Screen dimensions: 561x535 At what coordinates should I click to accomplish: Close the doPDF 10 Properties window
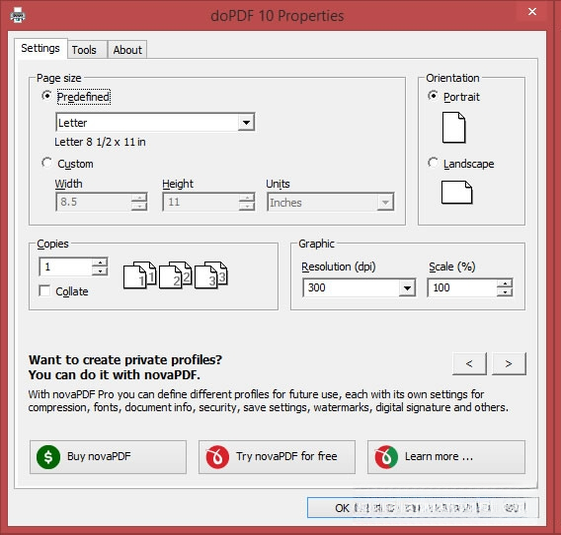click(532, 12)
